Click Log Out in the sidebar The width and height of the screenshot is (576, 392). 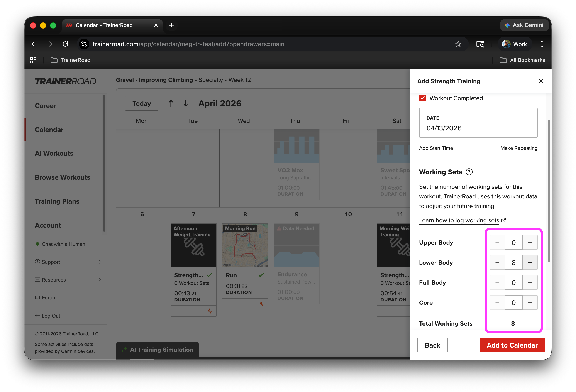[47, 316]
